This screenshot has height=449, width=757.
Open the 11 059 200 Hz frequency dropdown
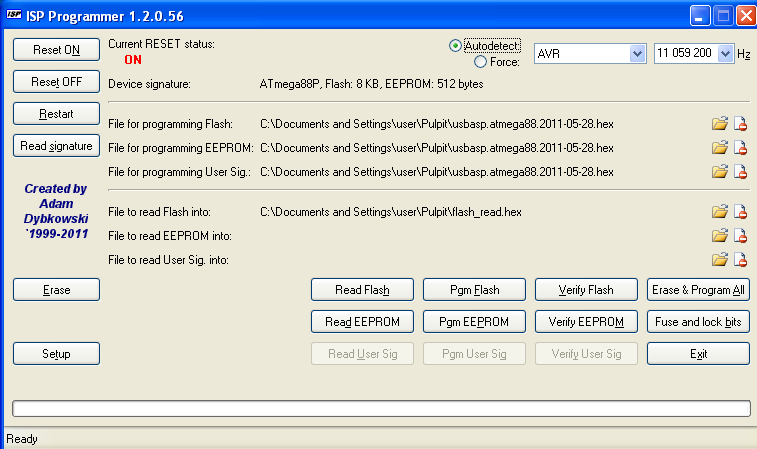[x=725, y=54]
